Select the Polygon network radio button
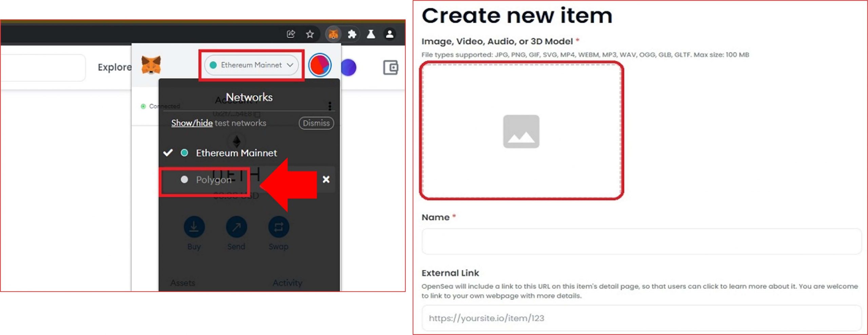This screenshot has height=335, width=868. (x=185, y=180)
